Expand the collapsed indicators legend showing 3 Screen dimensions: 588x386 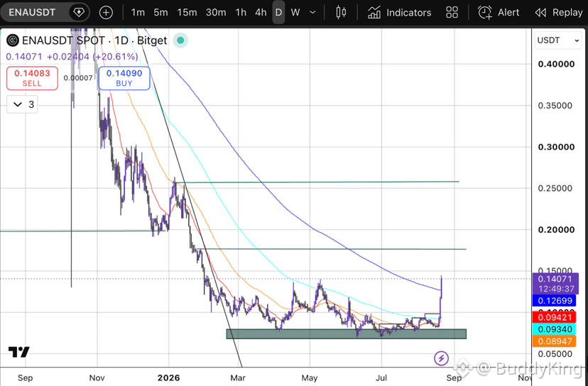pyautogui.click(x=22, y=104)
